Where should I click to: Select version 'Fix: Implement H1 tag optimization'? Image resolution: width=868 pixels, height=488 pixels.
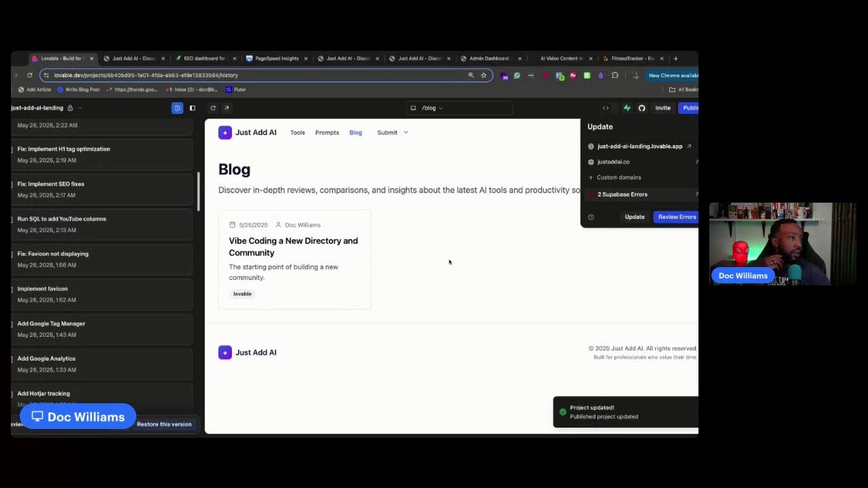pos(102,155)
